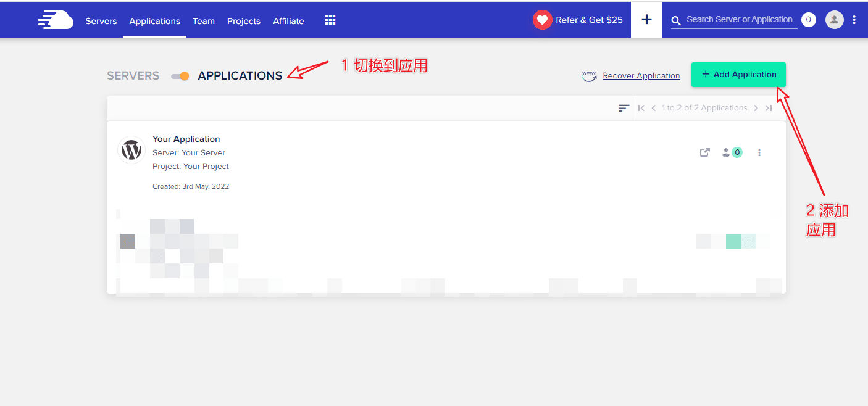The image size is (868, 406).
Task: Toggle the Servers/Applications switch
Action: [x=180, y=75]
